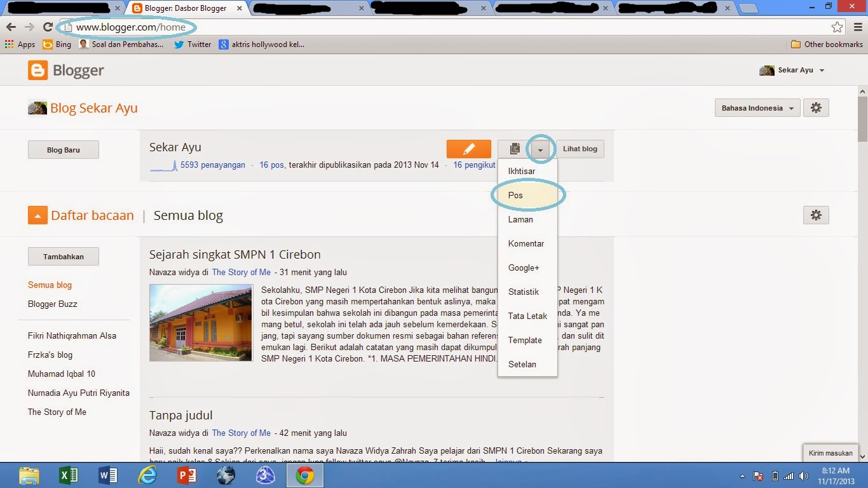Open the Apps shortcut in the bookmarks bar
Viewport: 868px width, 488px height.
(20, 44)
